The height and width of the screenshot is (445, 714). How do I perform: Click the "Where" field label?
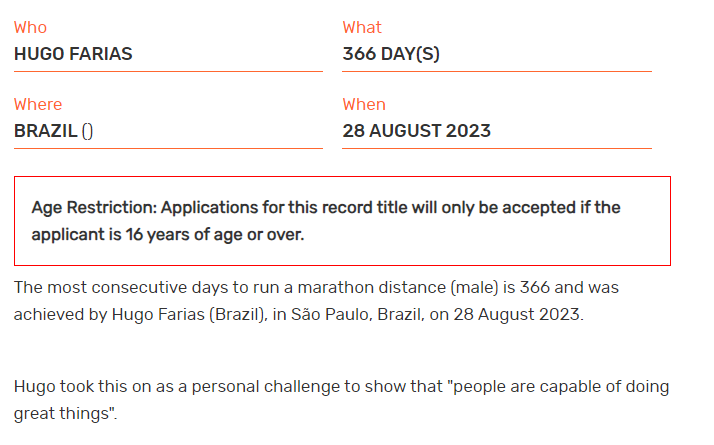click(x=38, y=104)
